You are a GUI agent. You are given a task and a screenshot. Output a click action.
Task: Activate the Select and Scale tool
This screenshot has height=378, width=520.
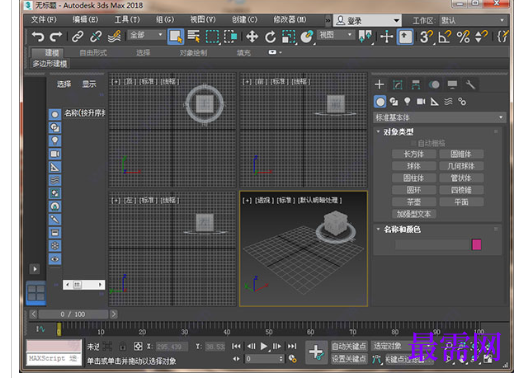[289, 37]
